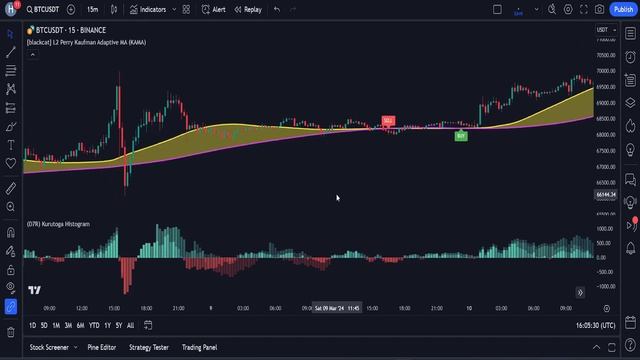Expand the layout save dropdown arrow

pyautogui.click(x=536, y=9)
